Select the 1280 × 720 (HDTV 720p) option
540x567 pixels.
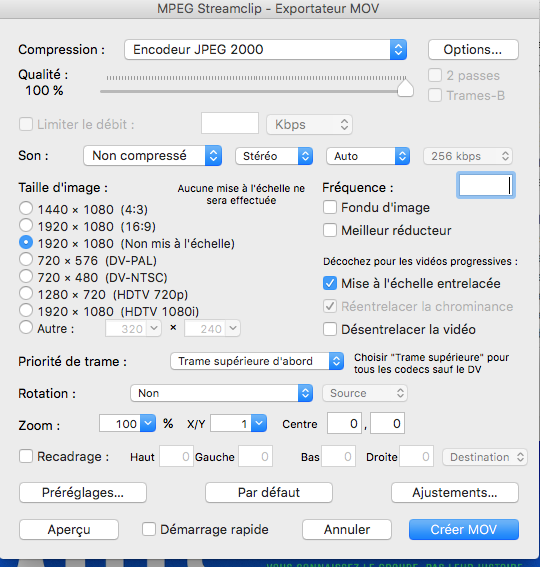pyautogui.click(x=26, y=293)
